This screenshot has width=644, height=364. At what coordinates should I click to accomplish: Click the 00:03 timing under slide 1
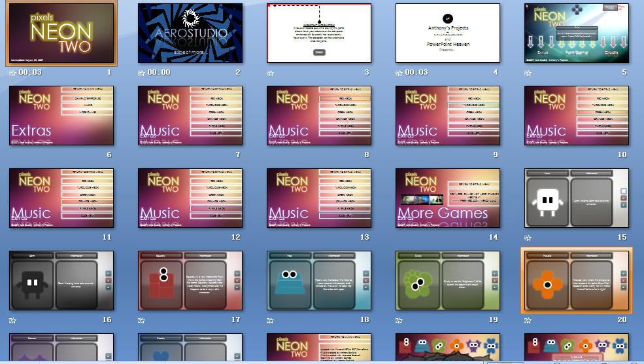coord(30,73)
